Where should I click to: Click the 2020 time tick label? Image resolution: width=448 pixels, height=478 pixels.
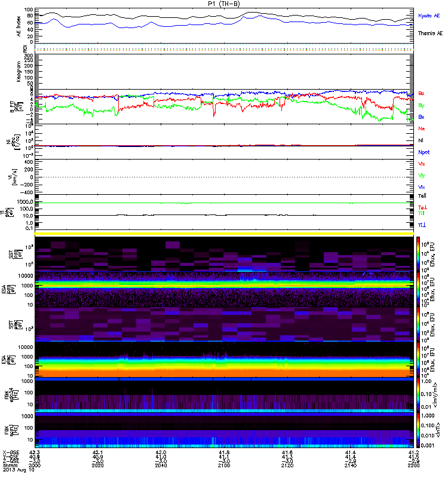[x=97, y=465]
